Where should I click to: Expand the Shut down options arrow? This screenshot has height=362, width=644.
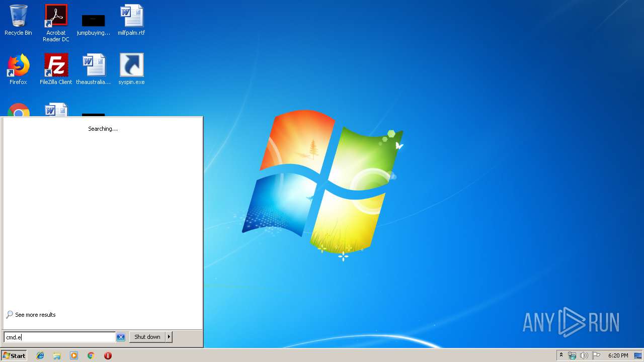click(169, 337)
